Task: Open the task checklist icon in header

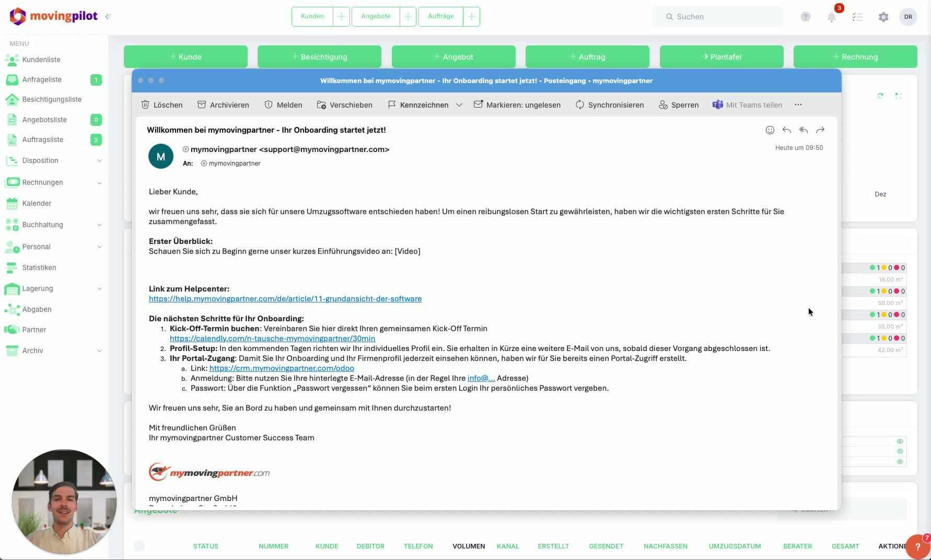Action: pyautogui.click(x=857, y=17)
